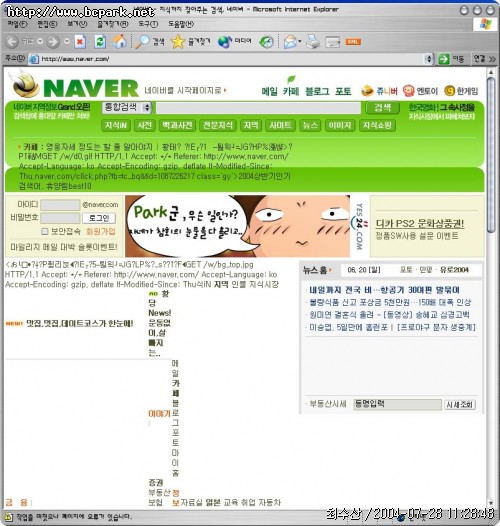Image resolution: width=500 pixels, height=526 pixels.
Task: Print the page with printer icon
Action: [x=313, y=42]
